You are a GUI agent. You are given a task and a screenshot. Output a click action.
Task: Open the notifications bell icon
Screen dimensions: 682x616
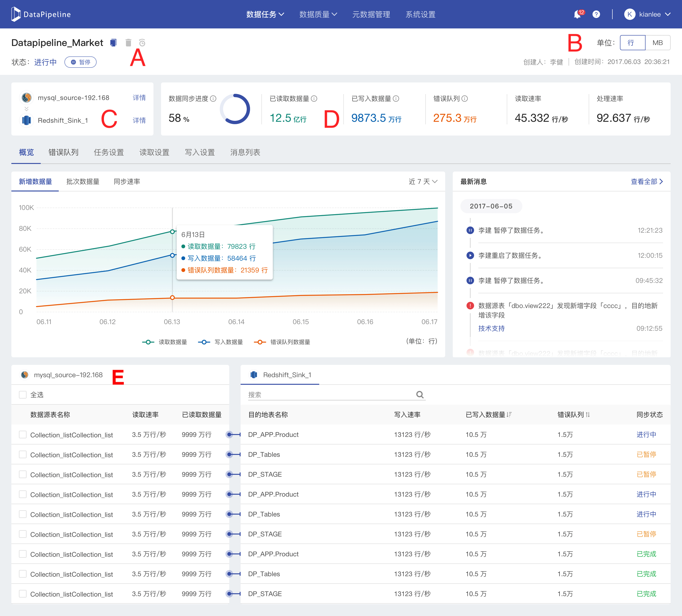click(x=578, y=14)
